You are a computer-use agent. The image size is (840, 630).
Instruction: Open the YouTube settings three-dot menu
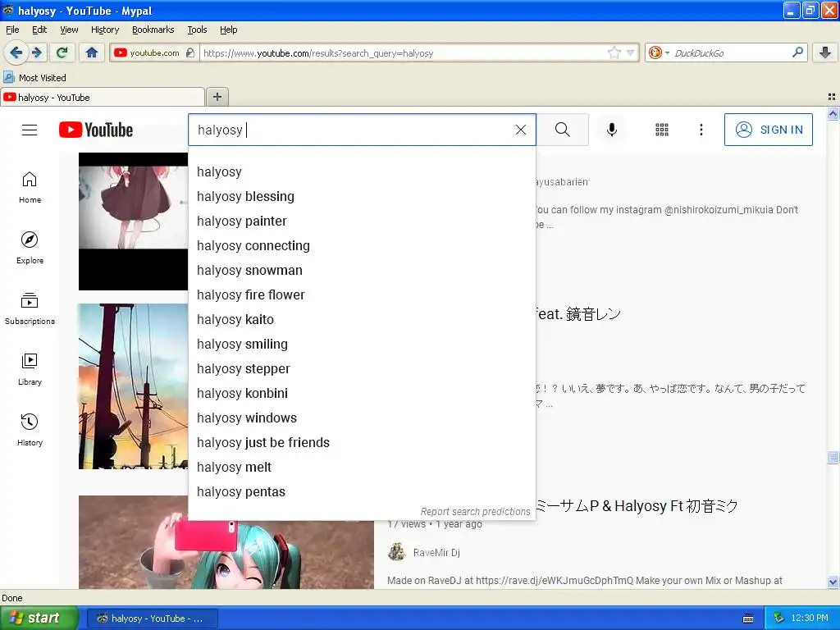(701, 130)
